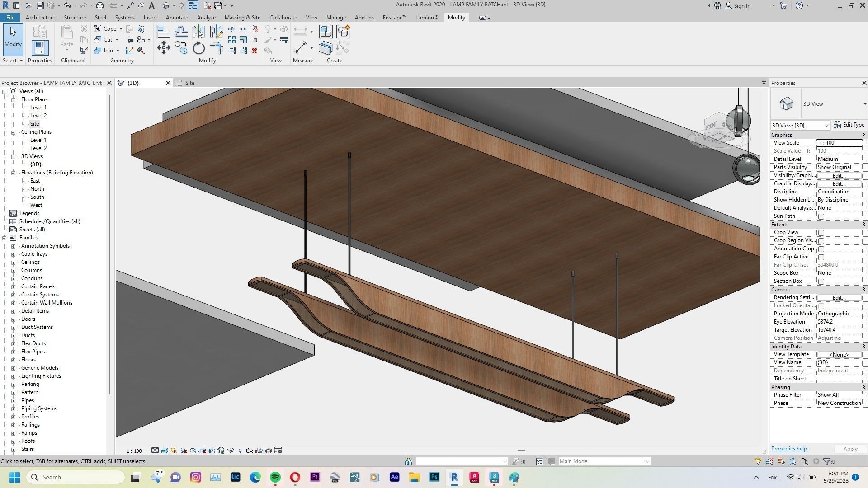Screen dimensions: 868x488
Task: Expand the Lighting Fixtures family node
Action: [14, 376]
